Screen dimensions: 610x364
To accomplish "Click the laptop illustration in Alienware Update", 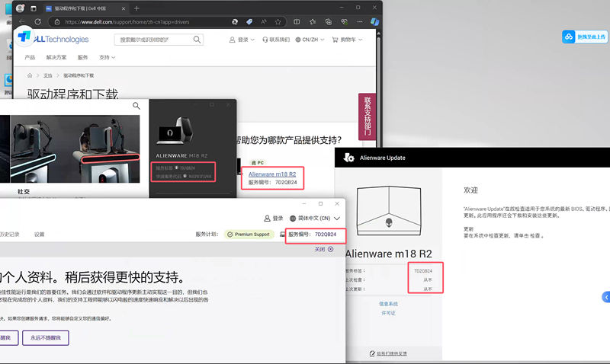I will click(x=389, y=211).
